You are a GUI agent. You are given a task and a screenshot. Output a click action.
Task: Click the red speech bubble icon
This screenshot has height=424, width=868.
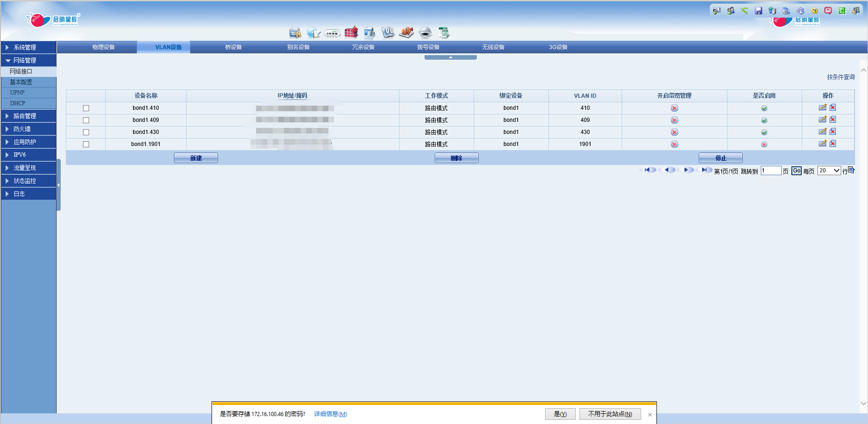(828, 11)
